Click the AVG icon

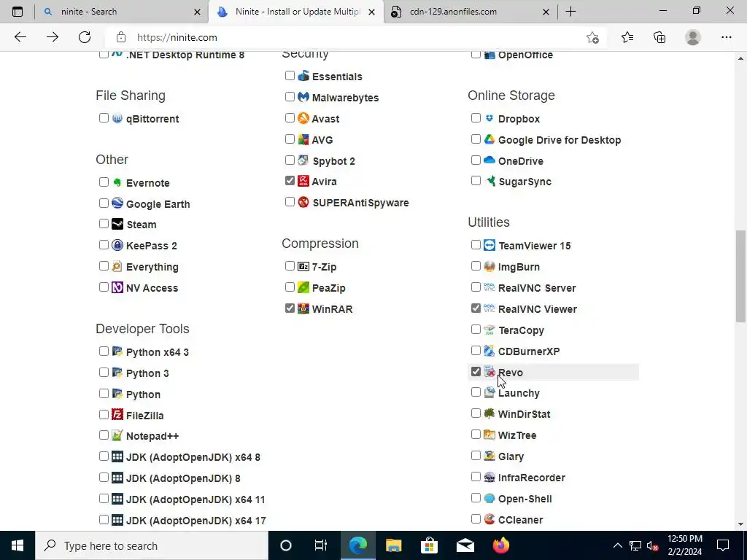(303, 139)
